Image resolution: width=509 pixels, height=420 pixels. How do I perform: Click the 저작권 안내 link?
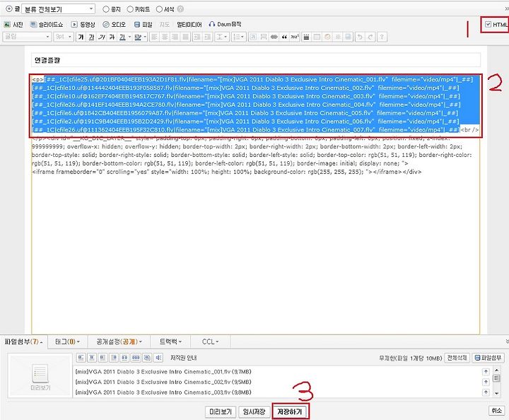click(183, 358)
